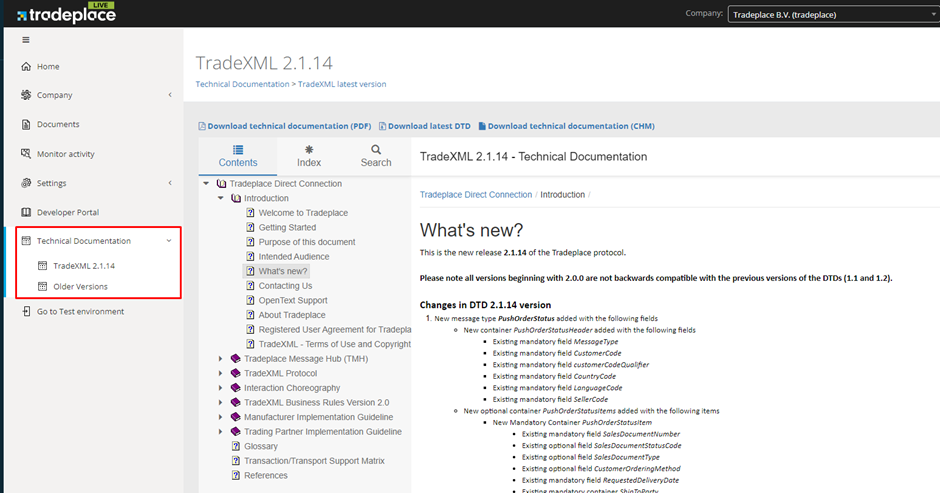Click the Home icon in sidebar
This screenshot has width=940, height=493.
[27, 67]
